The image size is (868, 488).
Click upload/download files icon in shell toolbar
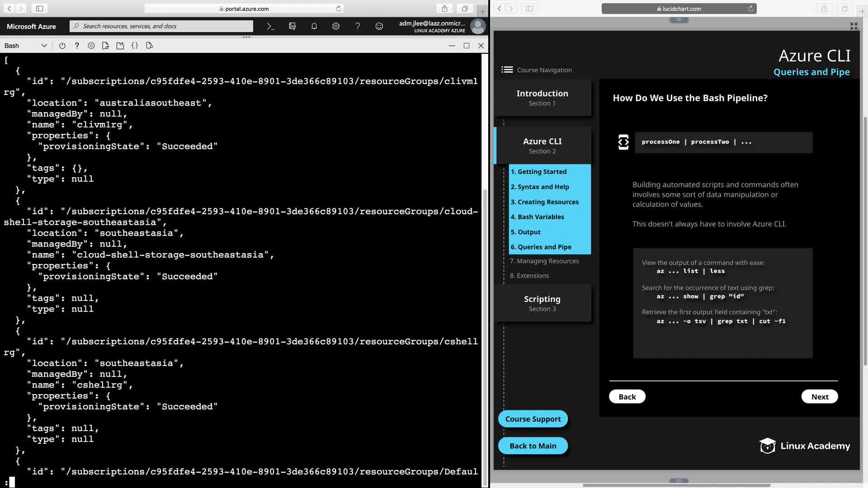(x=106, y=46)
